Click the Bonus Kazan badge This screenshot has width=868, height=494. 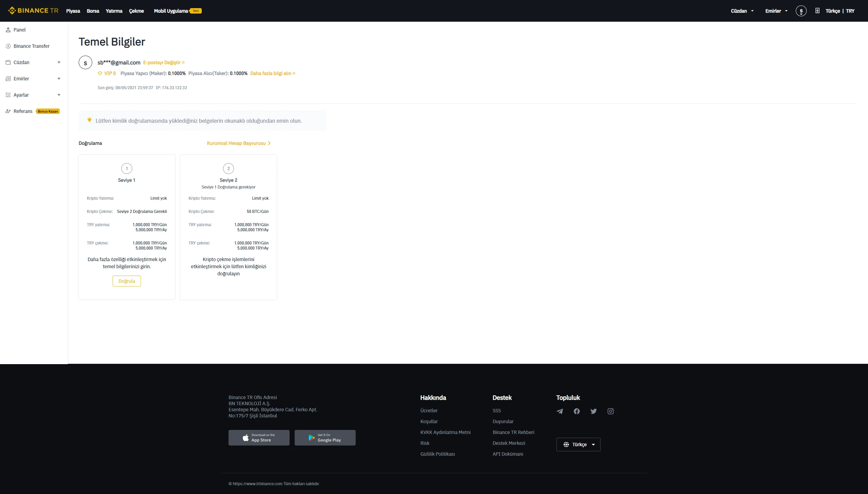pyautogui.click(x=48, y=111)
